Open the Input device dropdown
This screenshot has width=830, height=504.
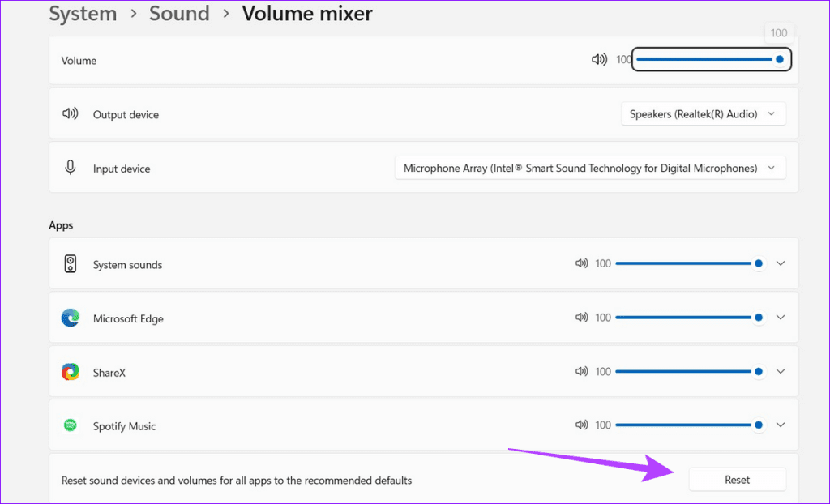589,167
